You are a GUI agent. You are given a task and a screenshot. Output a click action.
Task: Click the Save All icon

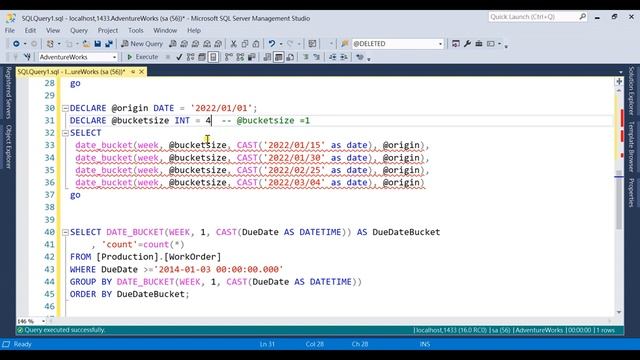click(109, 44)
